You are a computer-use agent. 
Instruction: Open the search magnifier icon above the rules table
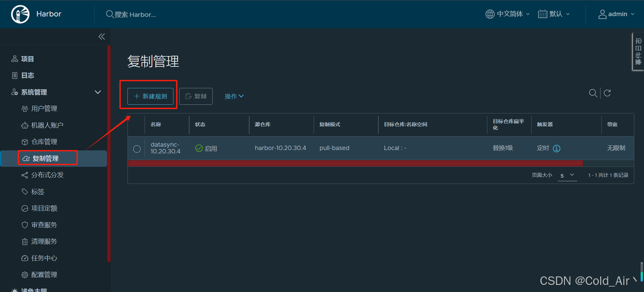593,93
